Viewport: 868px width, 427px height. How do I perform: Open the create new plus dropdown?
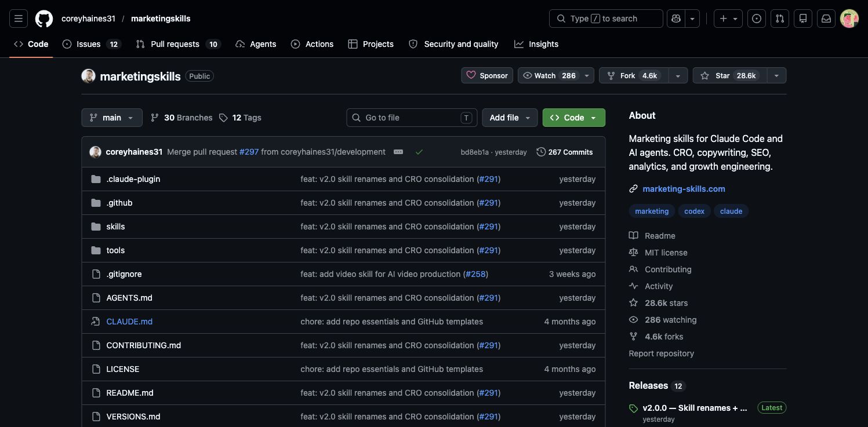point(728,19)
